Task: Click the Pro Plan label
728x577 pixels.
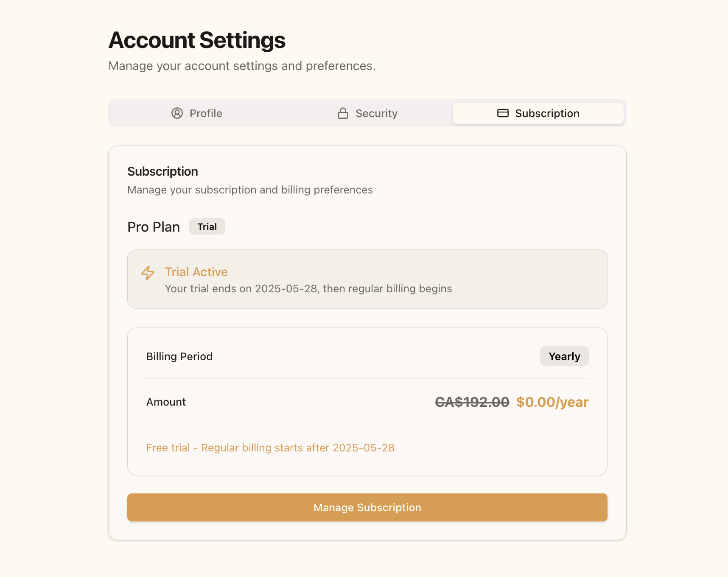Action: click(x=154, y=227)
